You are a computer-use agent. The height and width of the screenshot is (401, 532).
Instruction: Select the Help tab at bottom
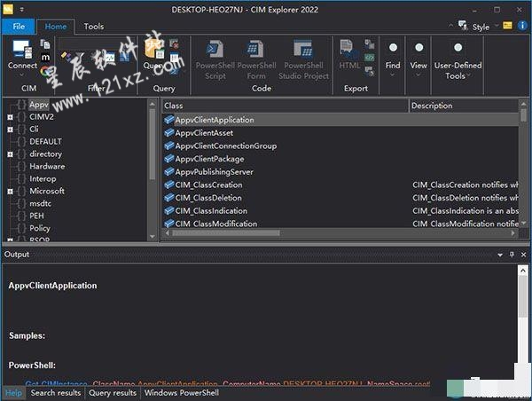pyautogui.click(x=13, y=393)
